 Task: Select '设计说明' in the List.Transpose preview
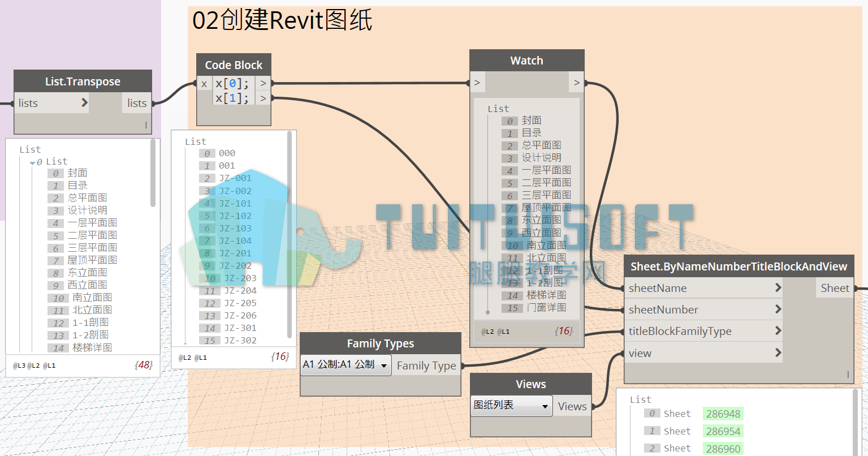pos(88,210)
